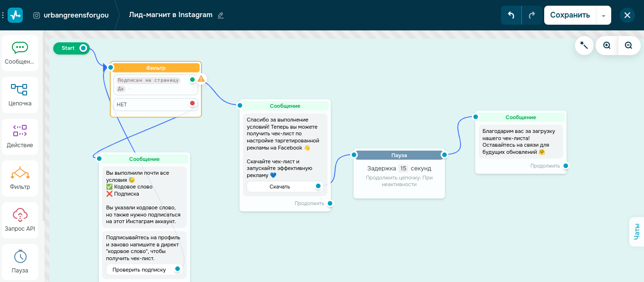
Task: Open the Чаты side tab
Action: click(637, 232)
